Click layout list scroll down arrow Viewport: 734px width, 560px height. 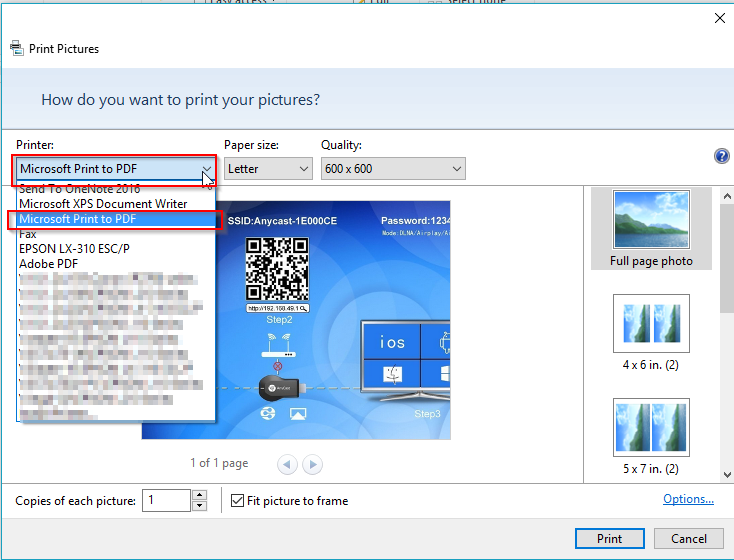pos(727,474)
